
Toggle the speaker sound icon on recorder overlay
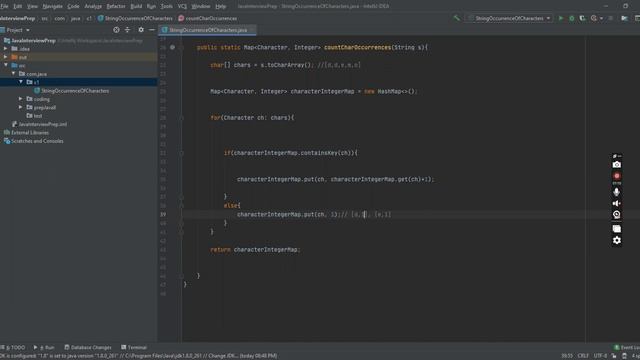click(x=616, y=203)
